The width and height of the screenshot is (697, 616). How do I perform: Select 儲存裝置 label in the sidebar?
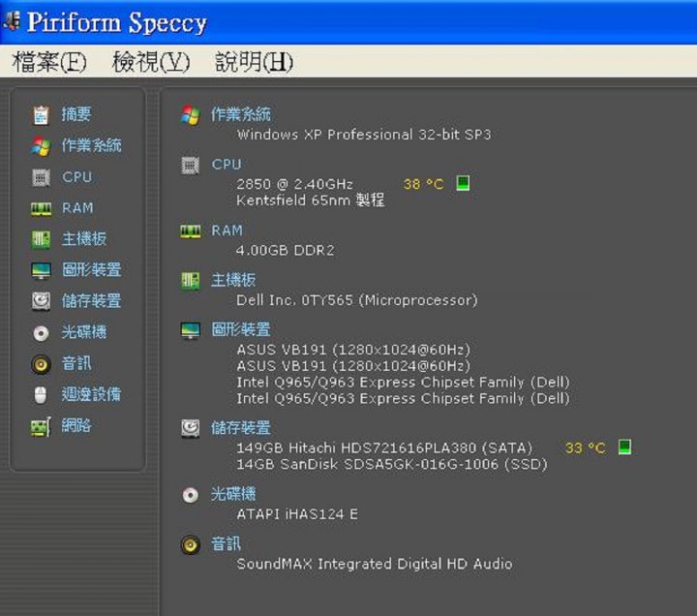pos(91,301)
